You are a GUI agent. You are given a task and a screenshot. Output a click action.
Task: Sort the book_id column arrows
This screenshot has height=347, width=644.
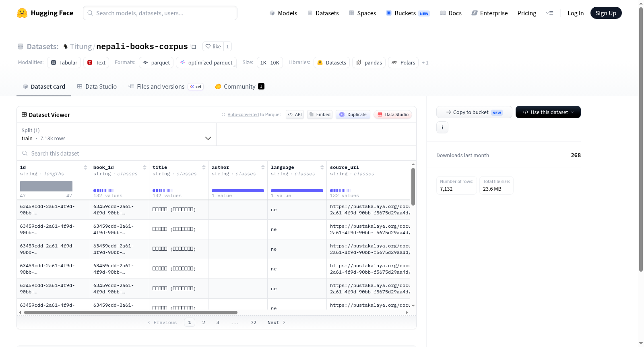pos(144,167)
